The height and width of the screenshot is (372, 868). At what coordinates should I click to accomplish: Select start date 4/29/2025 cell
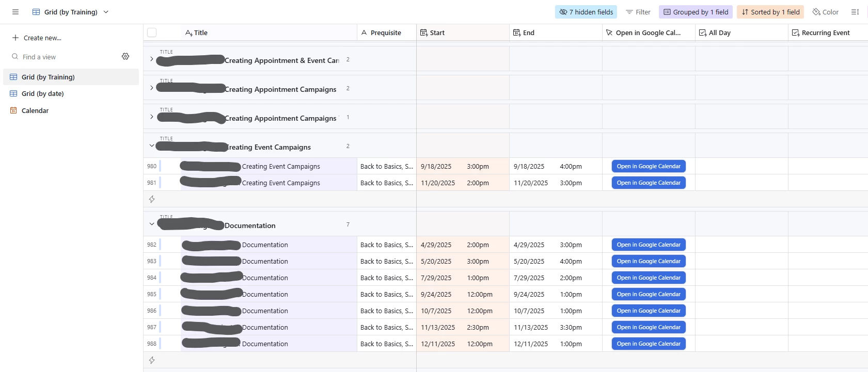click(x=463, y=245)
